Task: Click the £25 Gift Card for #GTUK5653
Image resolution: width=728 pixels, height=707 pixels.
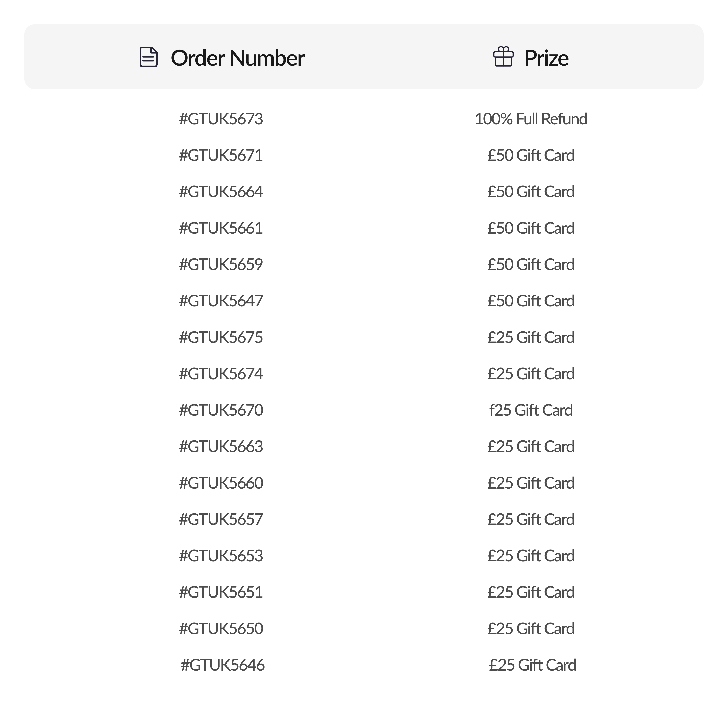Action: pyautogui.click(x=531, y=556)
